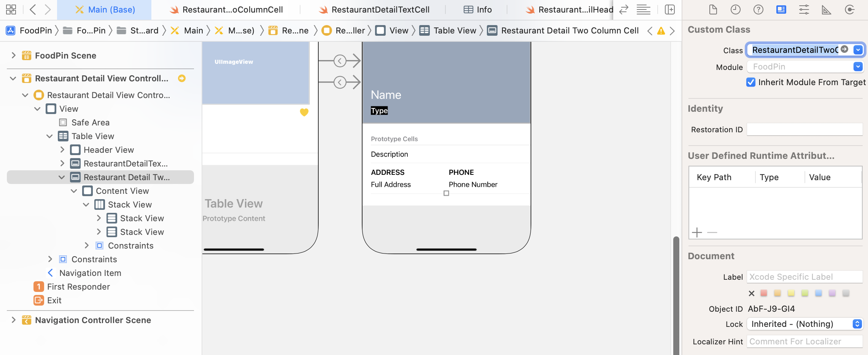Viewport: 868px width, 355px height.
Task: Click the related items grid icon
Action: tap(11, 10)
